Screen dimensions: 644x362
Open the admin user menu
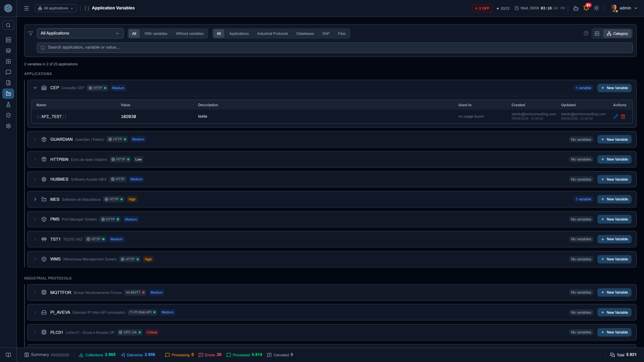(624, 8)
